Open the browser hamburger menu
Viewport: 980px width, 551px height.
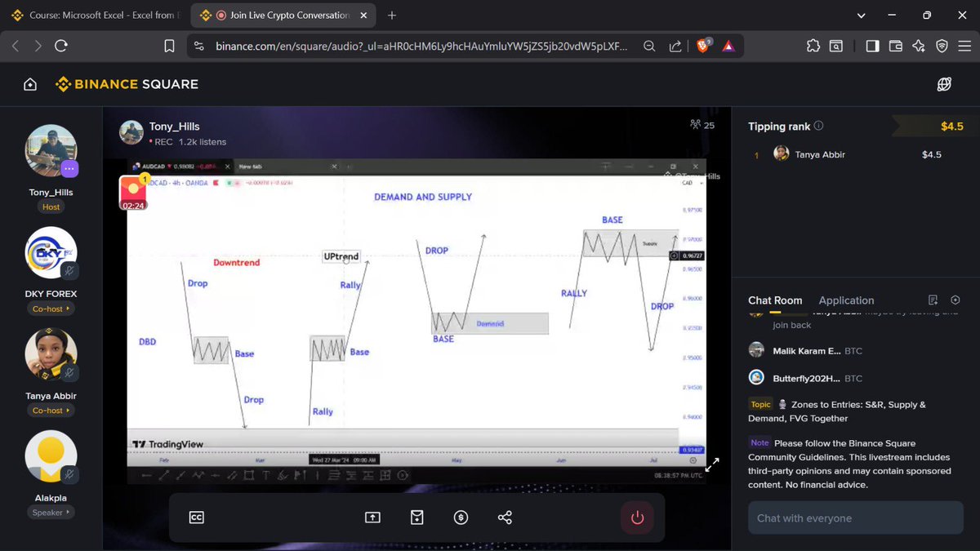pyautogui.click(x=964, y=47)
